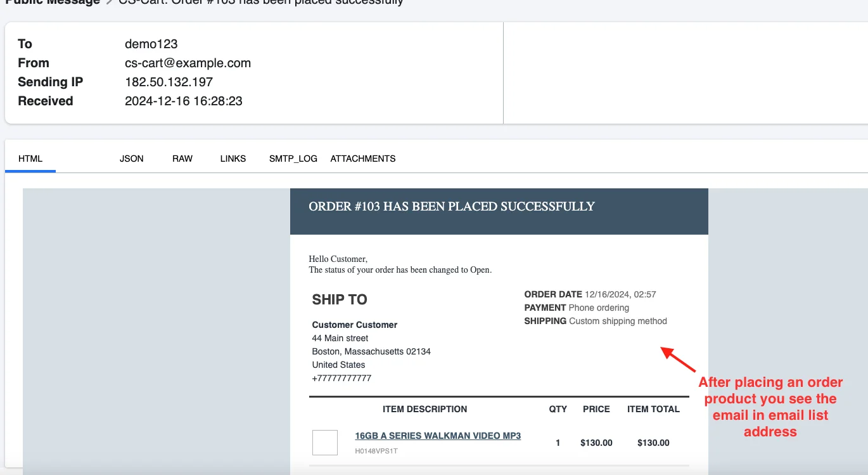Show the SMTP_LOG tab
The height and width of the screenshot is (475, 868).
293,159
